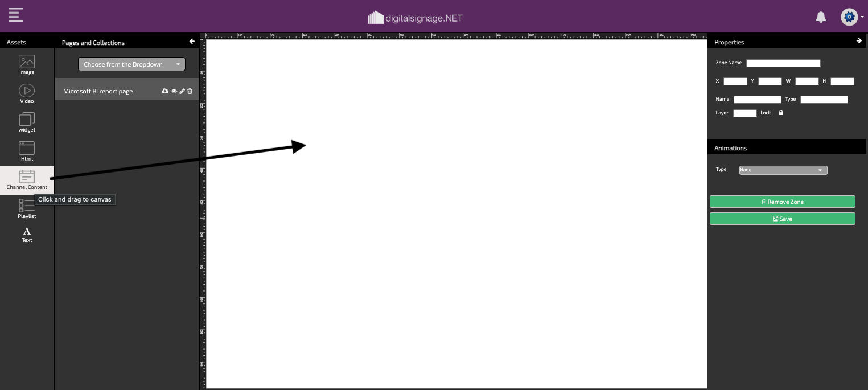Click the Y position field
The image size is (868, 390).
click(x=770, y=81)
